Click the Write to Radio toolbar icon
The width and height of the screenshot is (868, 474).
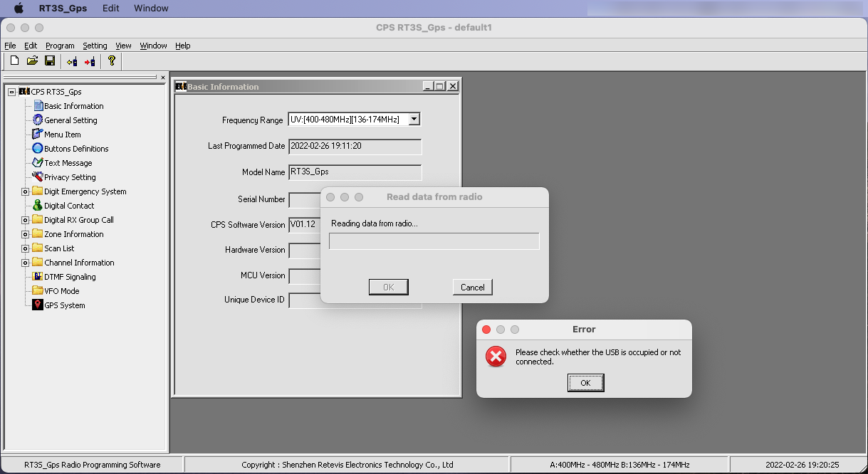pyautogui.click(x=88, y=61)
